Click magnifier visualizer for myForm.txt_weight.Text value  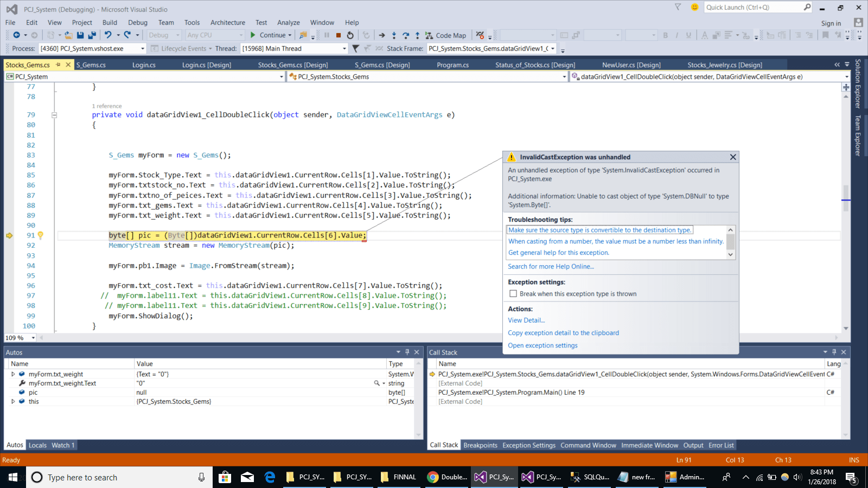376,383
